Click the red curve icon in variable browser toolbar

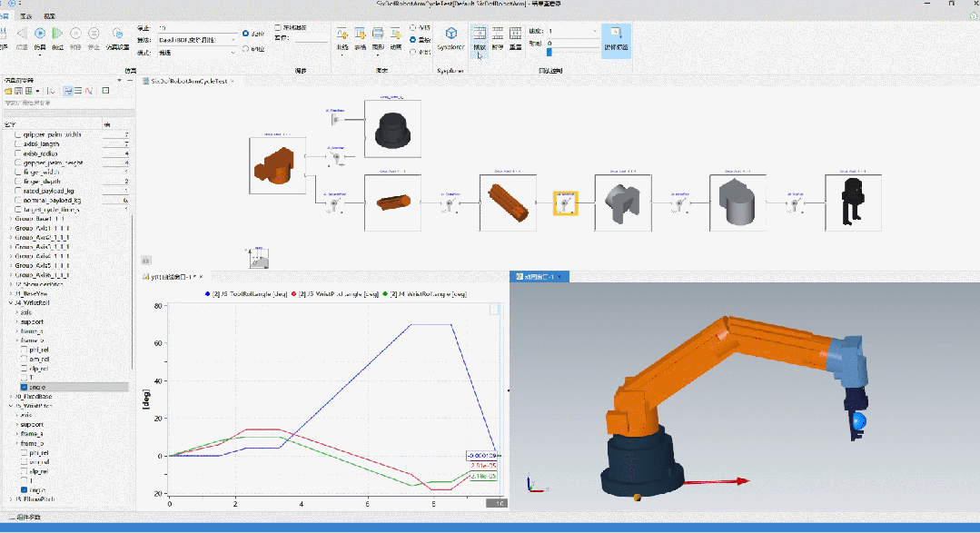(89, 91)
